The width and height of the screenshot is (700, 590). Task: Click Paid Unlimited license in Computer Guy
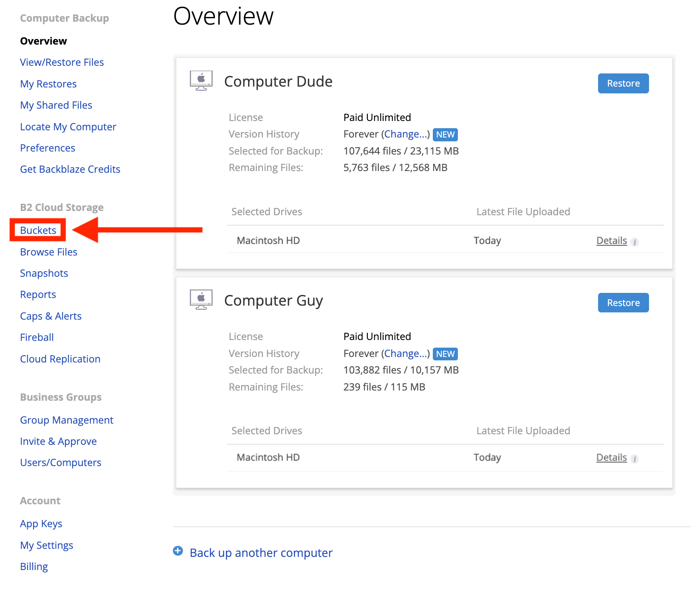point(377,337)
